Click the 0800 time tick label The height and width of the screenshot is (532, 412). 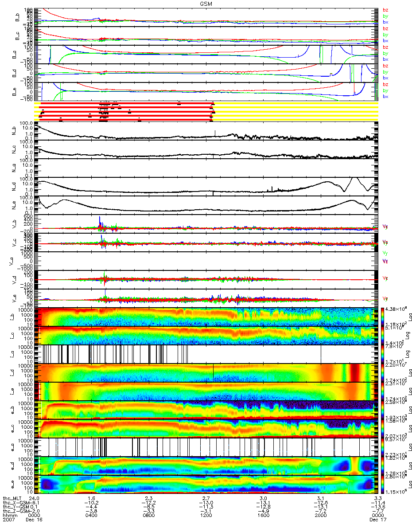click(150, 515)
